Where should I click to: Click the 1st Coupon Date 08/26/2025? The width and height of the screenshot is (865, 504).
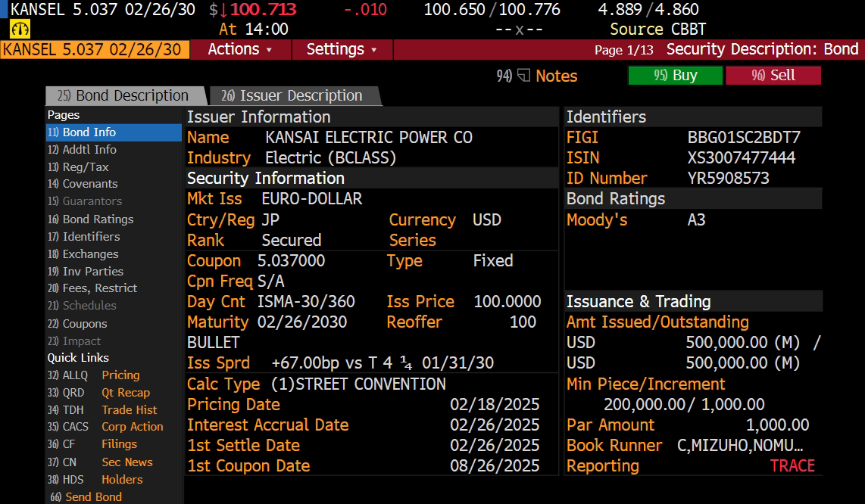click(x=495, y=466)
